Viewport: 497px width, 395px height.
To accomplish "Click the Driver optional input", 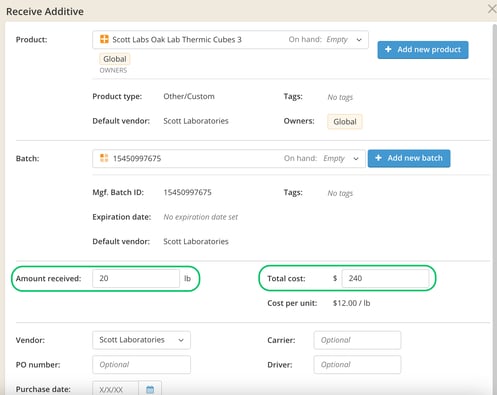I will tap(357, 365).
